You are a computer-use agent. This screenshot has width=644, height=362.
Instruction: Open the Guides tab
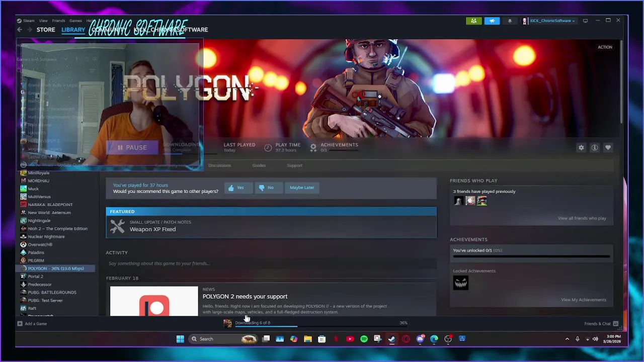(259, 165)
